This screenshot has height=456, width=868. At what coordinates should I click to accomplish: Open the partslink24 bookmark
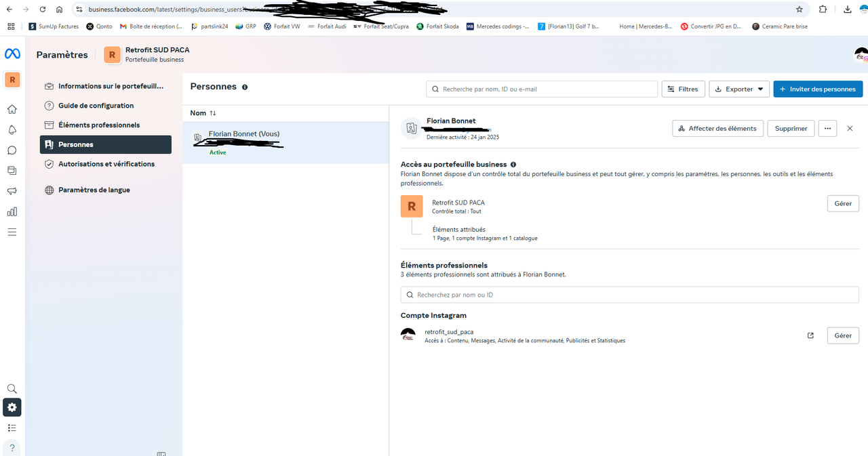[209, 26]
